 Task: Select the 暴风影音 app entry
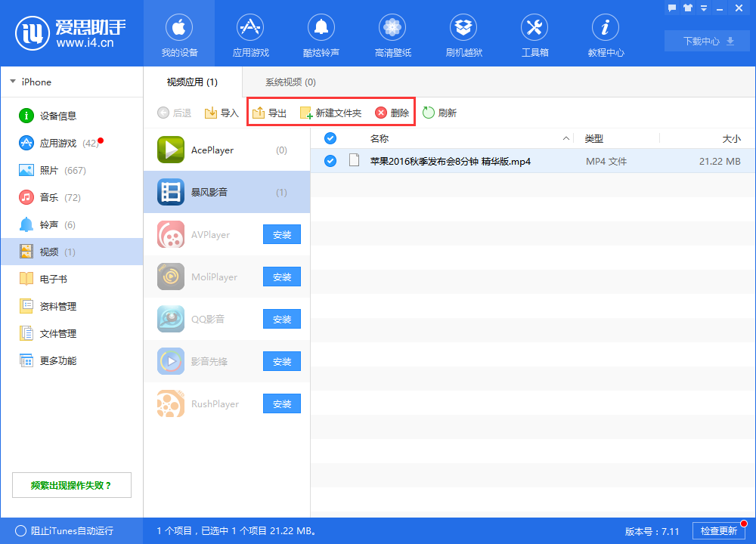(227, 192)
